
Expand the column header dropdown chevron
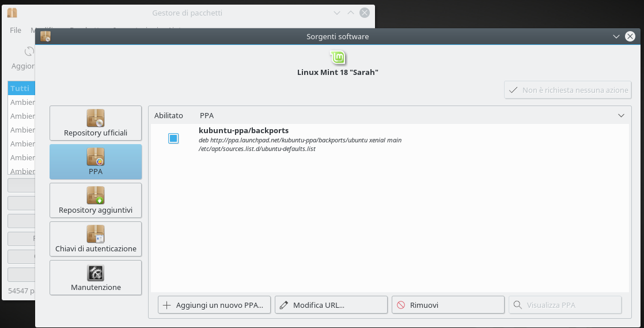pos(621,116)
